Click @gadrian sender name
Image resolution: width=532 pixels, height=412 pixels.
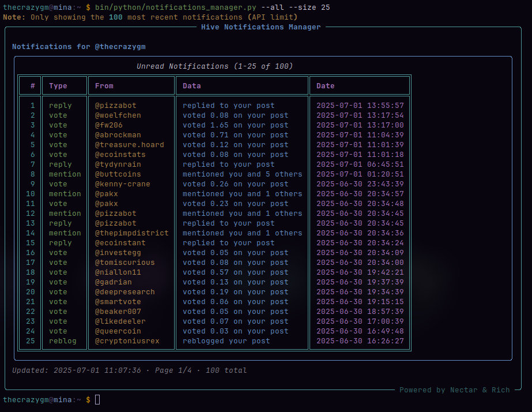[x=114, y=282]
